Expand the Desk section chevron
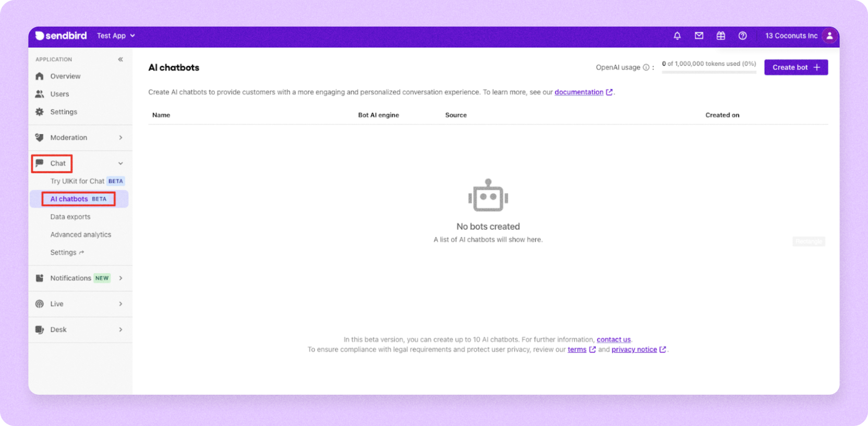Image resolution: width=868 pixels, height=426 pixels. point(120,329)
